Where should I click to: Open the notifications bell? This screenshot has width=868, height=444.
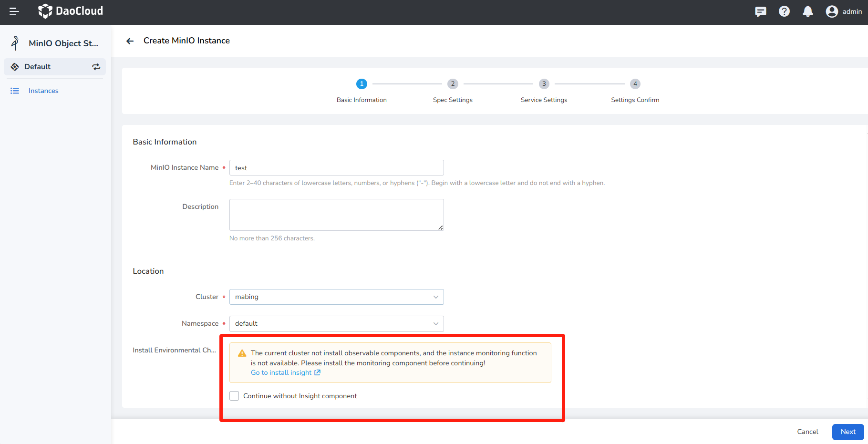[x=807, y=11]
